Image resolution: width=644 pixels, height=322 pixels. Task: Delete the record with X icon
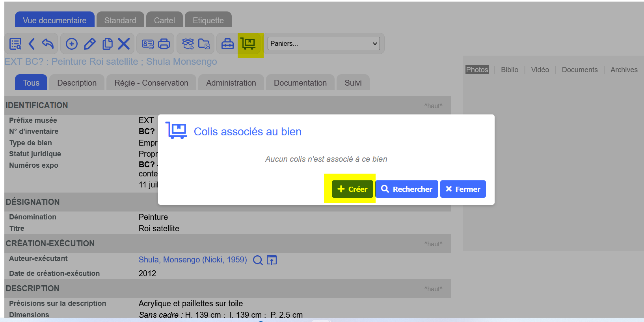coord(124,44)
